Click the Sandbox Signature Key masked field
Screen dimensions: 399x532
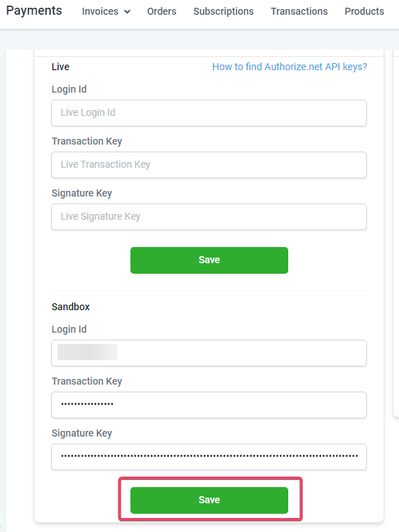209,457
